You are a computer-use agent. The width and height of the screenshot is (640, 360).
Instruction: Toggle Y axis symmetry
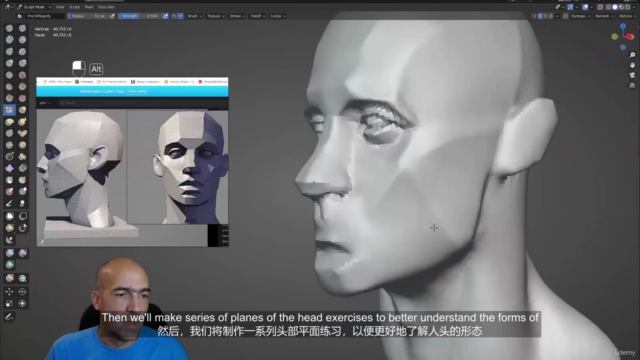tap(546, 16)
